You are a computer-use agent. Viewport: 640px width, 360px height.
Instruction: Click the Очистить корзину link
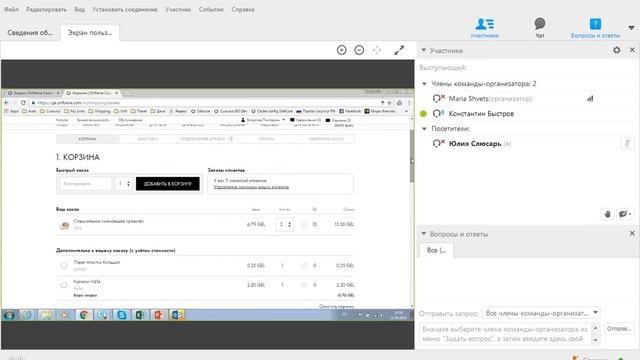click(x=336, y=306)
